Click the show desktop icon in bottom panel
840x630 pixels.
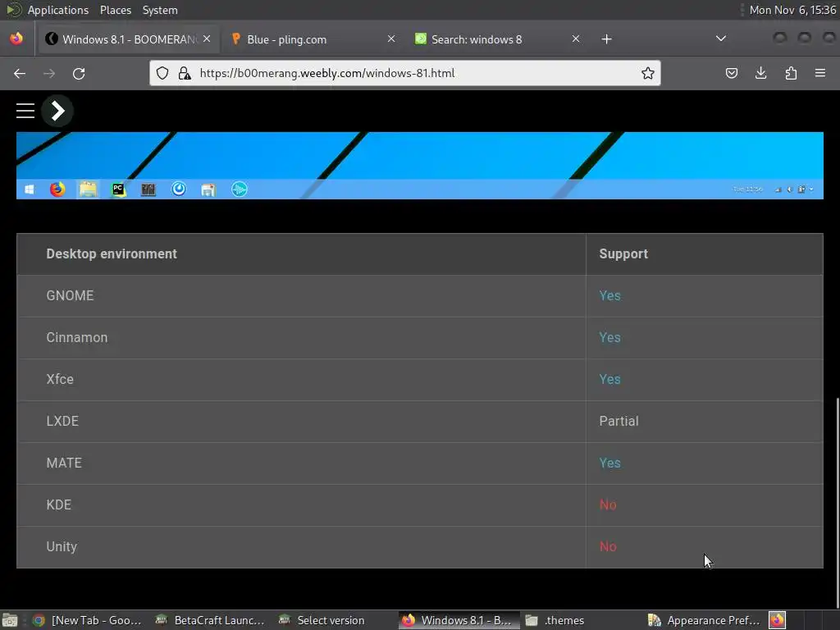[x=10, y=620]
